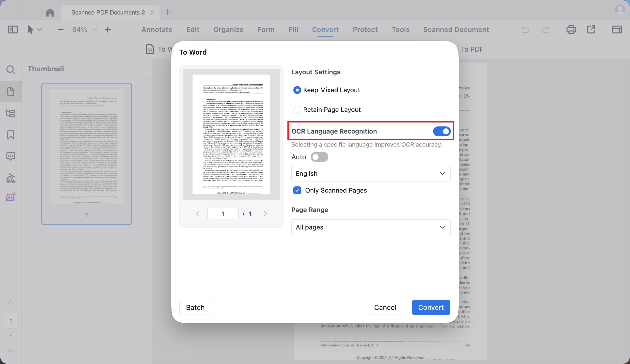Open the Annotate tab

coord(157,30)
